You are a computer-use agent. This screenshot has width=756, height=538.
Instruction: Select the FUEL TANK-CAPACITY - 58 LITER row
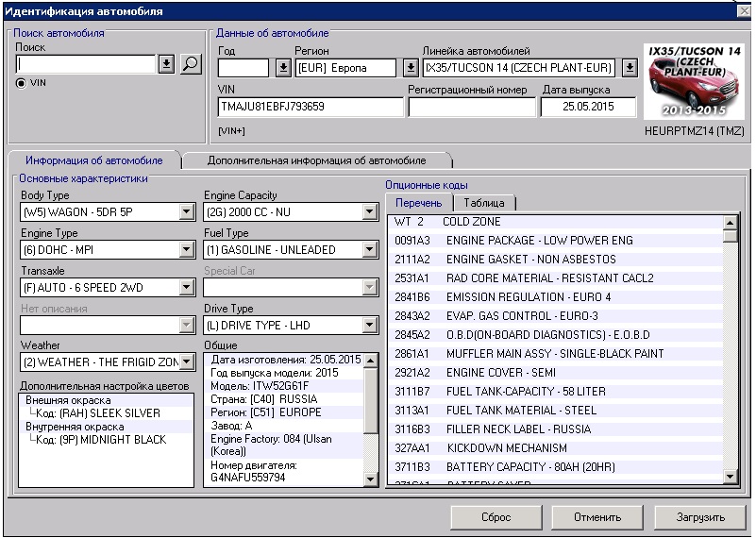(555, 392)
